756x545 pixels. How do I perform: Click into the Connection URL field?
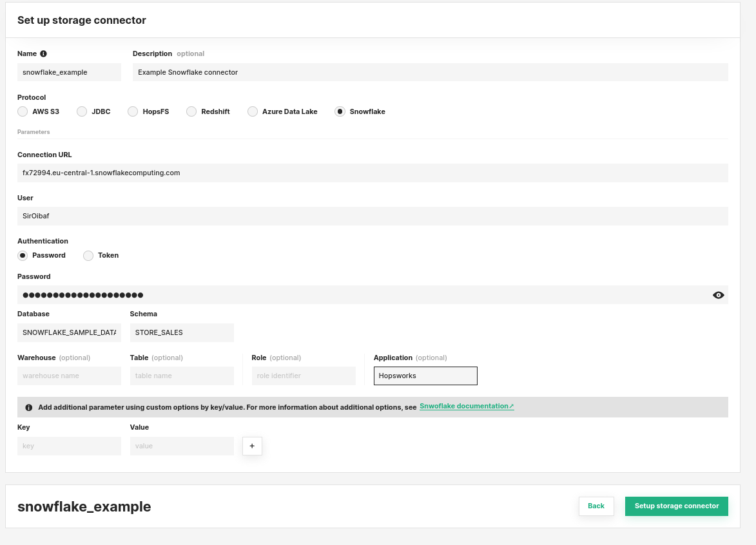373,173
